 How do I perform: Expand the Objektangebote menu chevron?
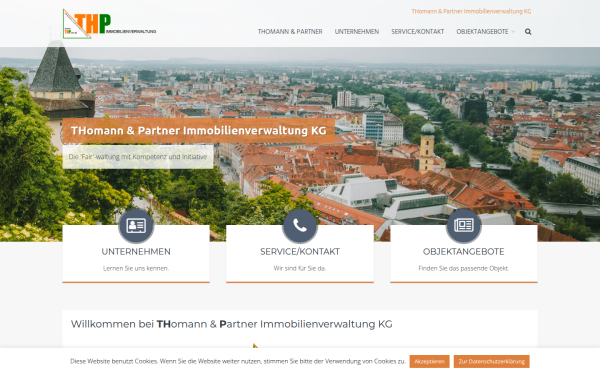point(514,32)
